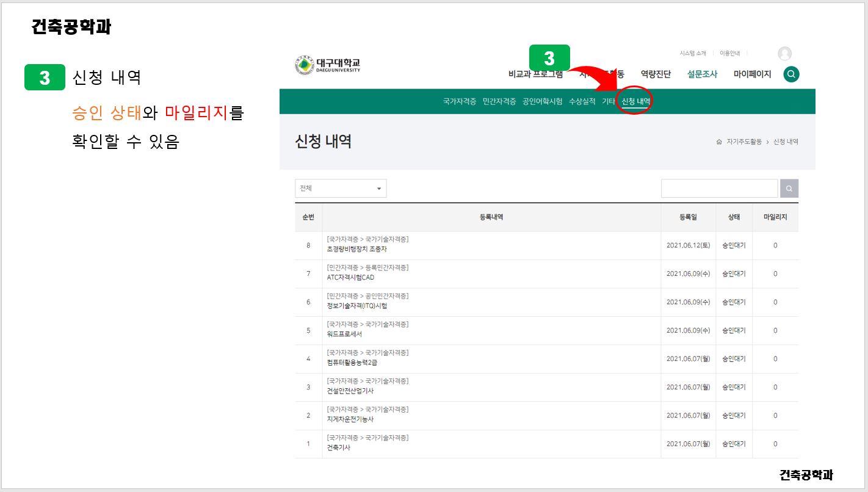Viewport: 868px width, 492px height.
Task: Open the 국가자격증 submenu tab
Action: [x=459, y=102]
